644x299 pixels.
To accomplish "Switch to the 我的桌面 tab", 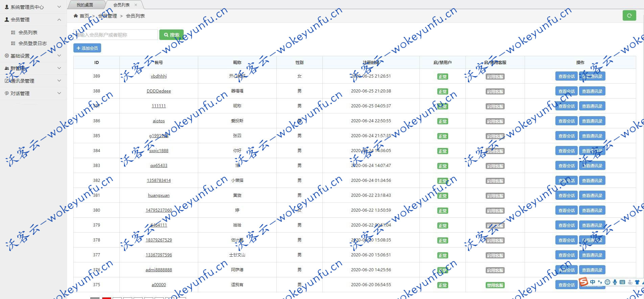I will pyautogui.click(x=85, y=5).
